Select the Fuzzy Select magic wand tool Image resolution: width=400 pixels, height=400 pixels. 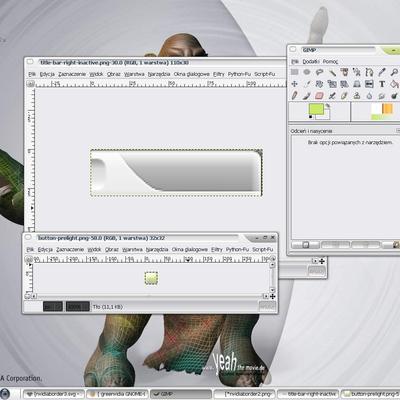coord(332,72)
